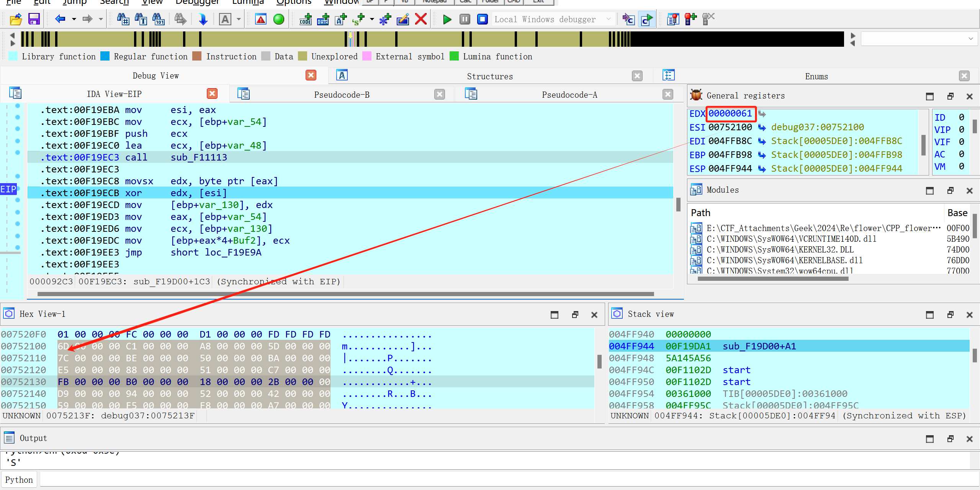Click the Pause process icon
Image resolution: width=980 pixels, height=490 pixels.
coord(465,19)
